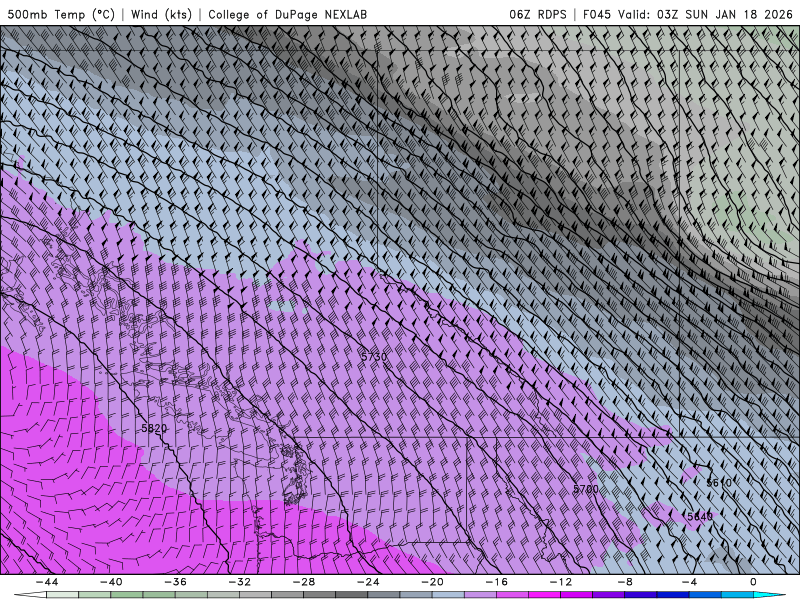Click the -4 colorbar scale label
Viewport: 800px width, 600px height.
click(689, 582)
